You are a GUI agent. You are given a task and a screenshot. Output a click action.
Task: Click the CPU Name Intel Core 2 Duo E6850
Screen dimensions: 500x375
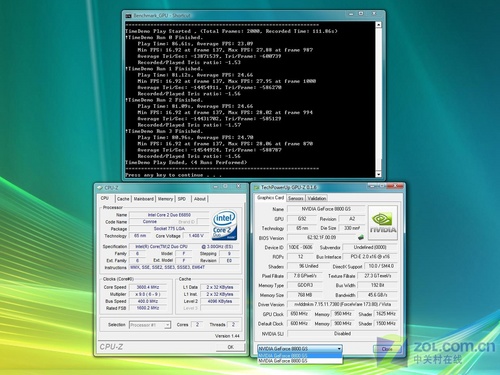coord(169,215)
